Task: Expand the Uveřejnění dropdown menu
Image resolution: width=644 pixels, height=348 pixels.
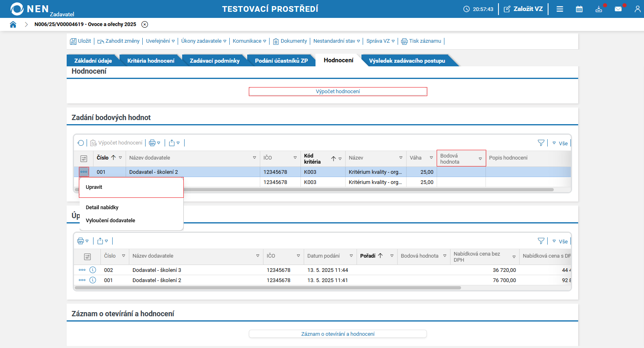Action: coord(160,41)
